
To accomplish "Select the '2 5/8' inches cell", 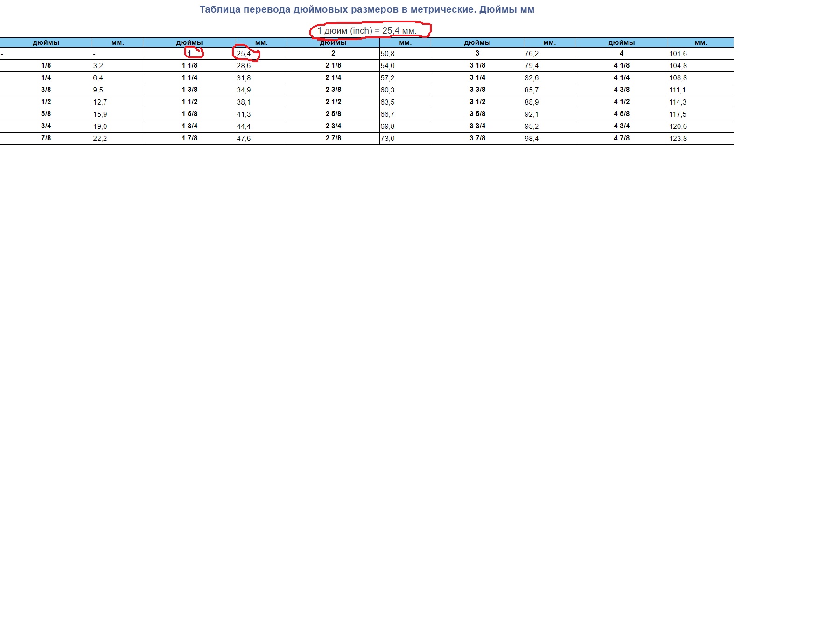I will point(333,114).
